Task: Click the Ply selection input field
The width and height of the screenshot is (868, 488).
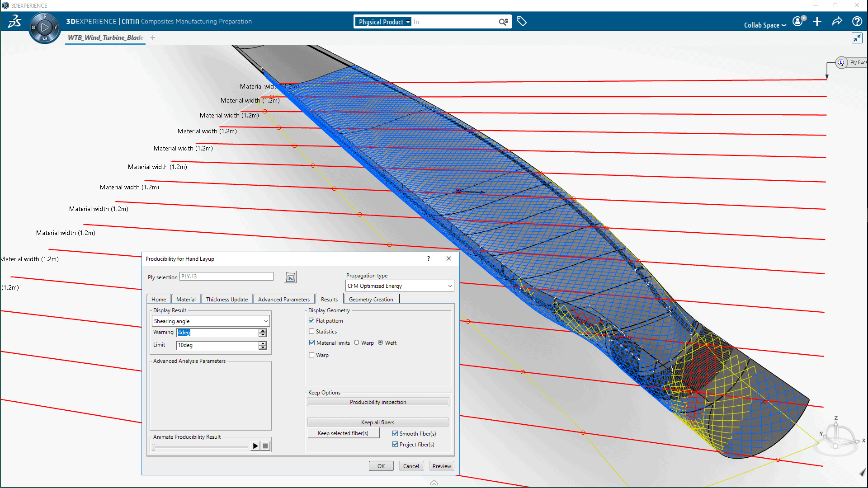Action: 225,277
